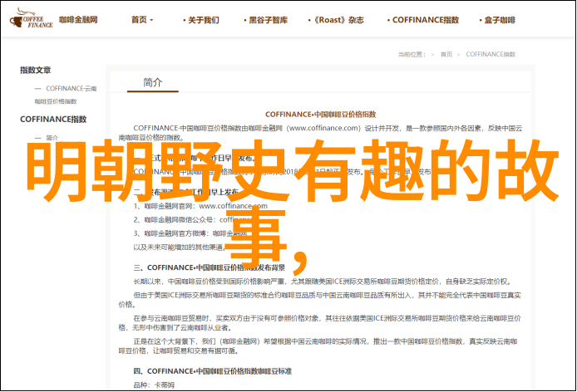Select COFFINANCE指数 in the top navigation
This screenshot has width=577, height=392.
coord(423,20)
